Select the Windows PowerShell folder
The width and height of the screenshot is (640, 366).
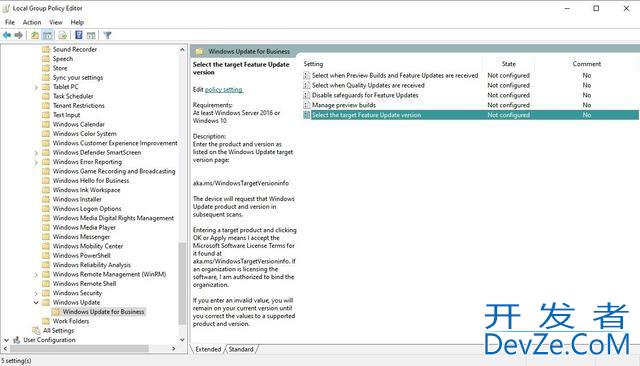click(x=82, y=255)
